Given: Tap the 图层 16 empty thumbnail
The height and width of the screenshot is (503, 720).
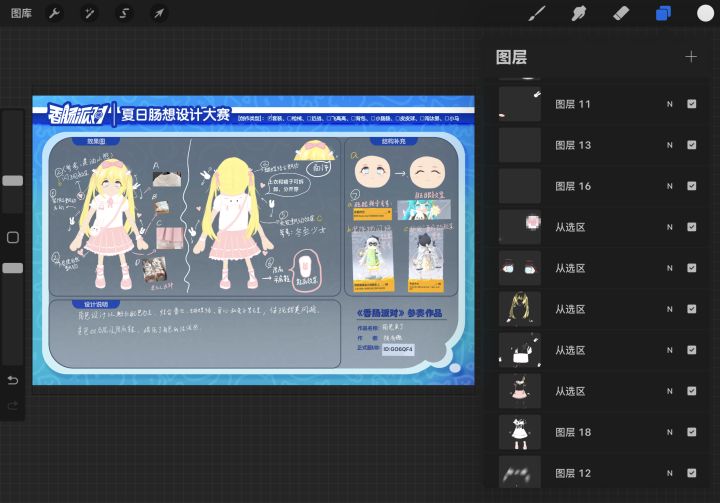Looking at the screenshot, I should [520, 186].
